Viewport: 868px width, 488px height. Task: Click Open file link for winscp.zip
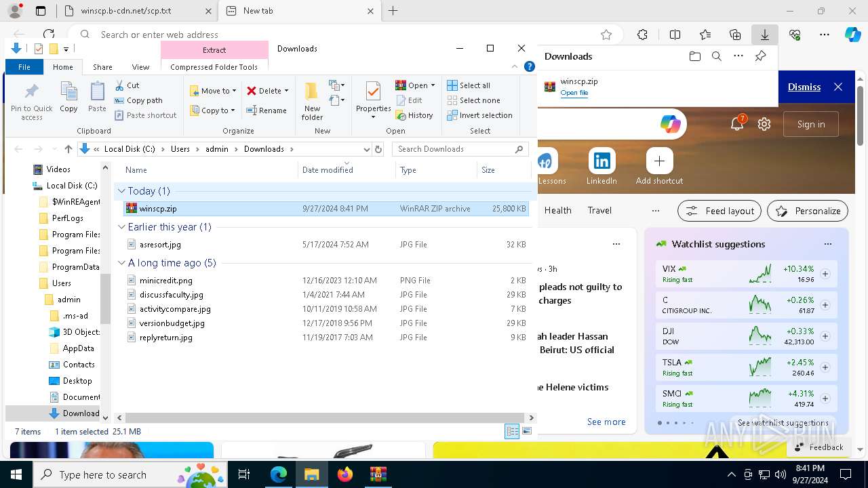pyautogui.click(x=574, y=93)
